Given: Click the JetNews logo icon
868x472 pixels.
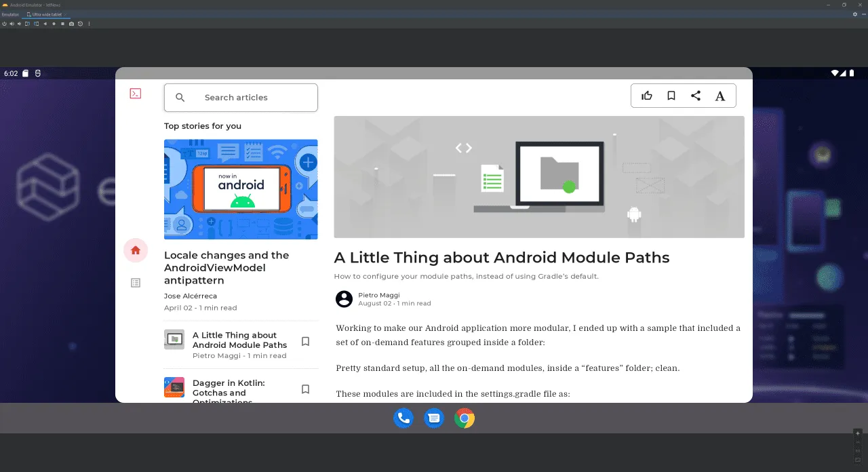Looking at the screenshot, I should click(x=135, y=93).
